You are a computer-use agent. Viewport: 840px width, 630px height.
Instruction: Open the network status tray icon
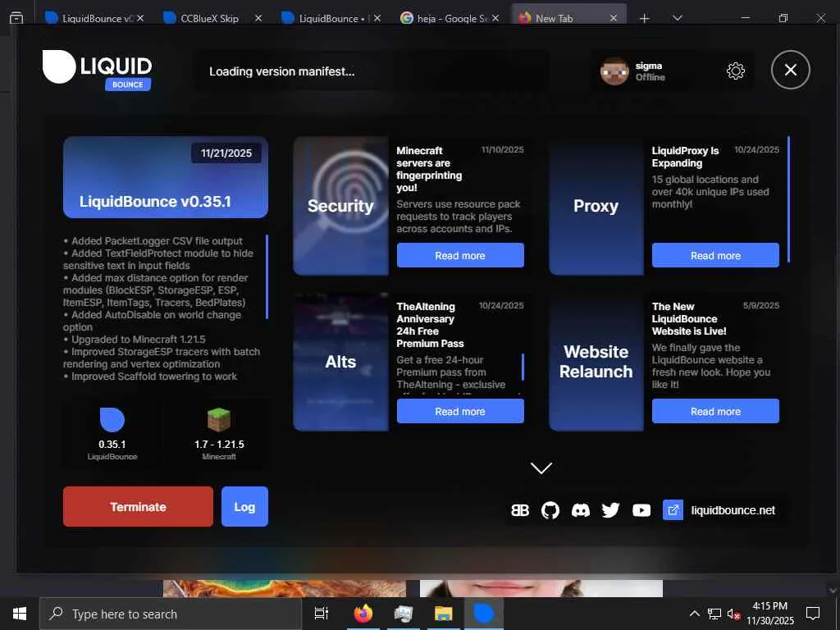[x=714, y=614]
